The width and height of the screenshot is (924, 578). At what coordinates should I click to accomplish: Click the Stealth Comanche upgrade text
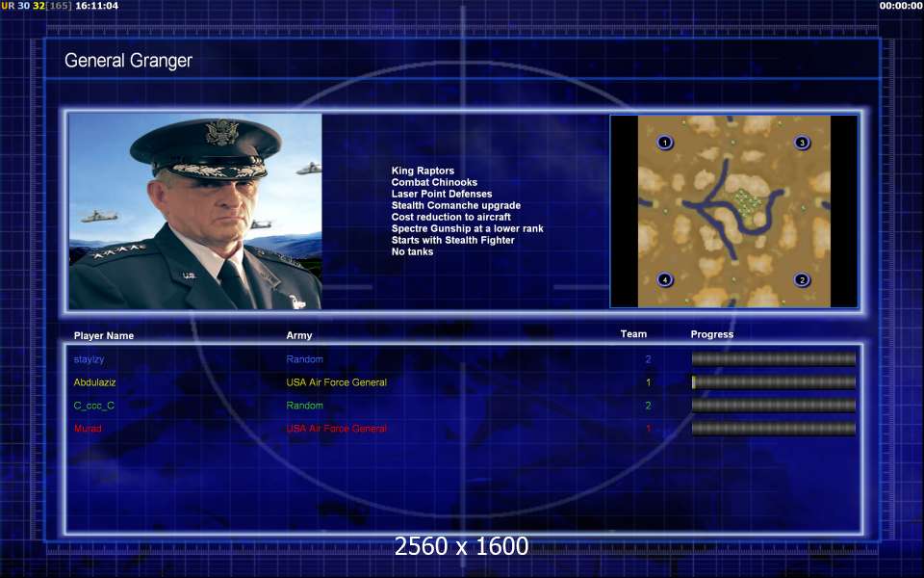(x=456, y=205)
